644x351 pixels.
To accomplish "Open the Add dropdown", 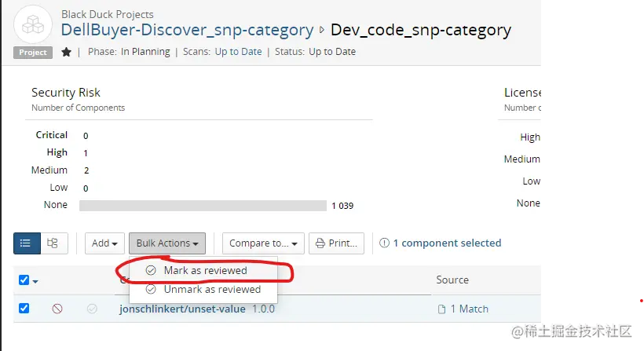I will tap(104, 243).
